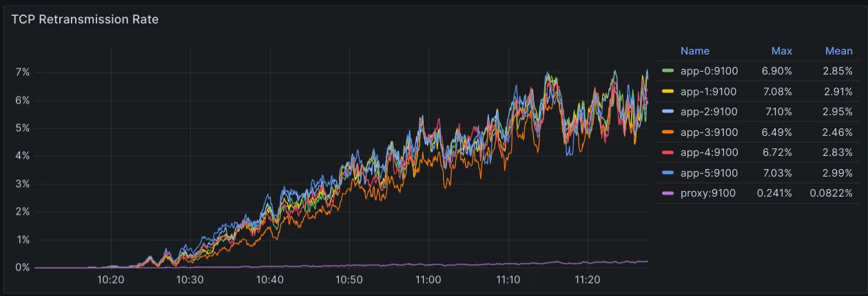The height and width of the screenshot is (296, 868).
Task: Click the 7% y-axis label
Action: coord(23,72)
